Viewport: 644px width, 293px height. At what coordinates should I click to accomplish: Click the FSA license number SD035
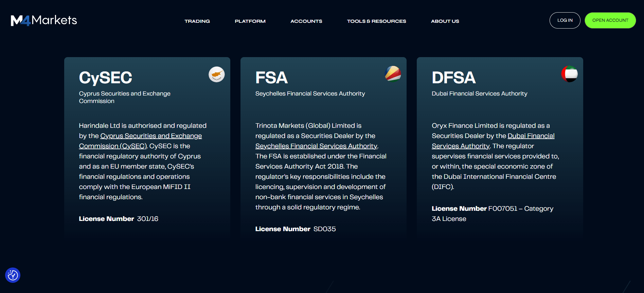click(324, 229)
